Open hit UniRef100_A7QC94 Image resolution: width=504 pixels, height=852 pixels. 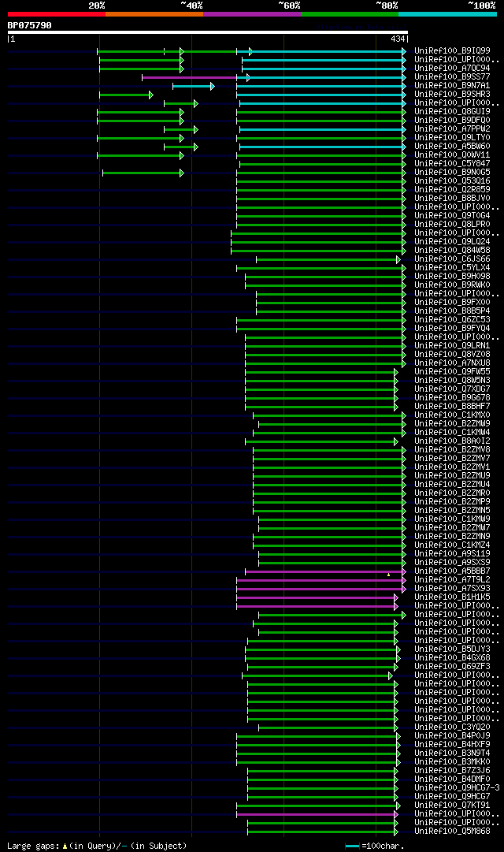click(452, 69)
